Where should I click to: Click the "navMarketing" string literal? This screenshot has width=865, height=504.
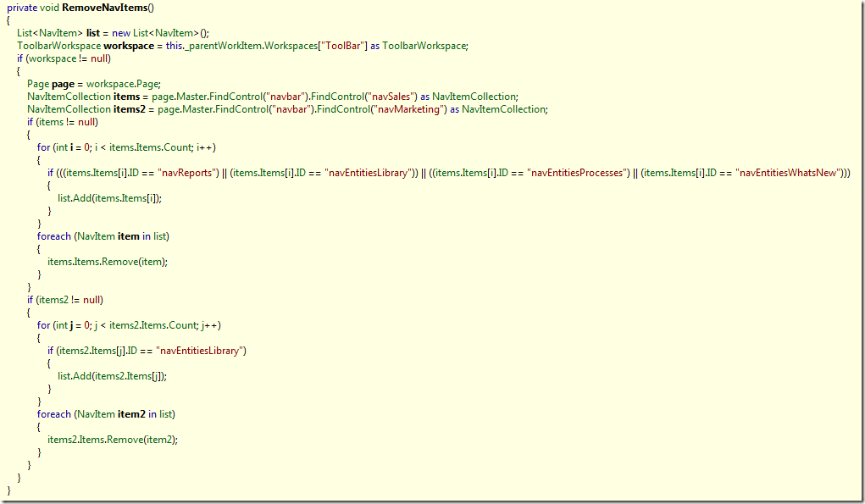click(409, 109)
